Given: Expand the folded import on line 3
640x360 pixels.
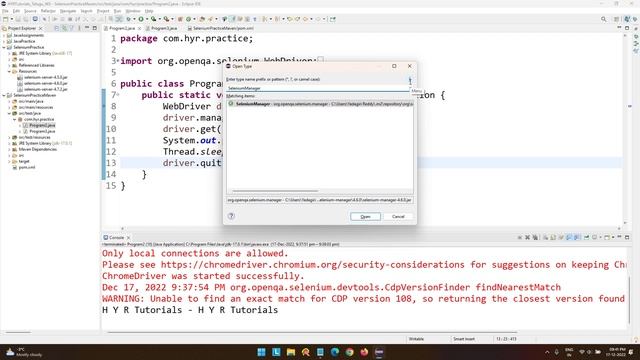Looking at the screenshot, I should pyautogui.click(x=118, y=61).
